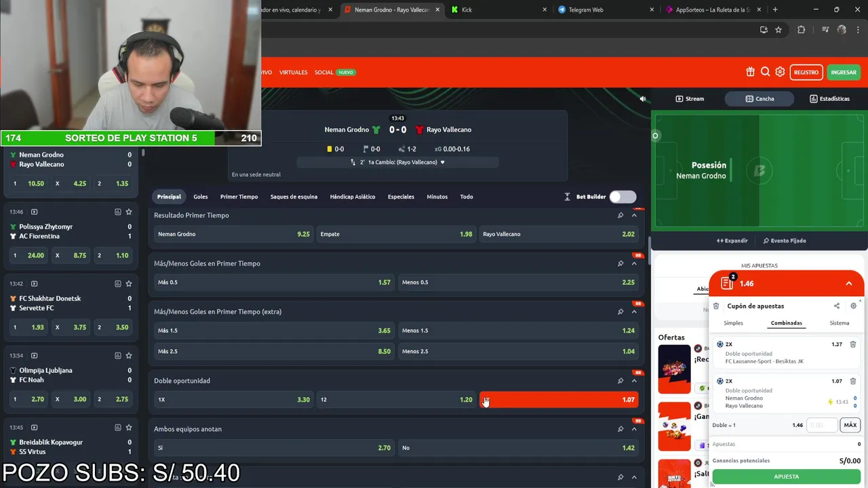Select double chance 1X at 3.30

[233, 399]
